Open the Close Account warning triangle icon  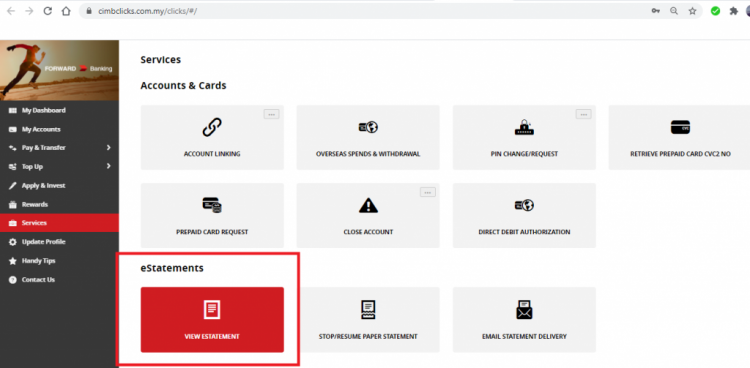368,205
